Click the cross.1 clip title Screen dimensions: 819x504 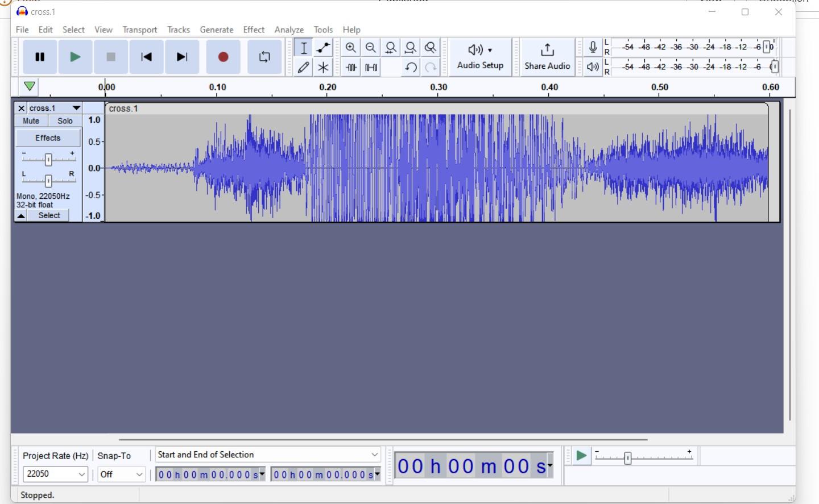click(x=123, y=109)
